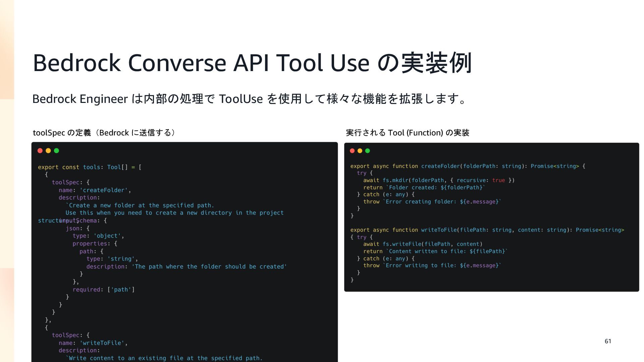Click 'createFolder' name string in left code

point(104,190)
